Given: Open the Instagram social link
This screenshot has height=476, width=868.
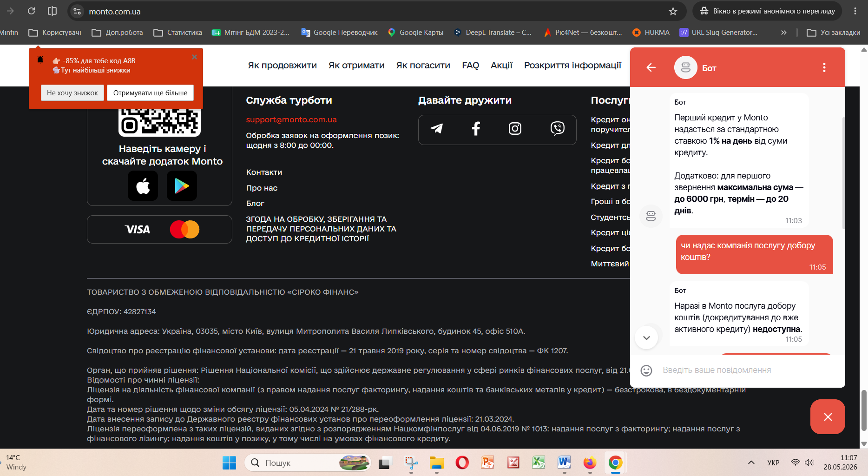Looking at the screenshot, I should (x=515, y=128).
